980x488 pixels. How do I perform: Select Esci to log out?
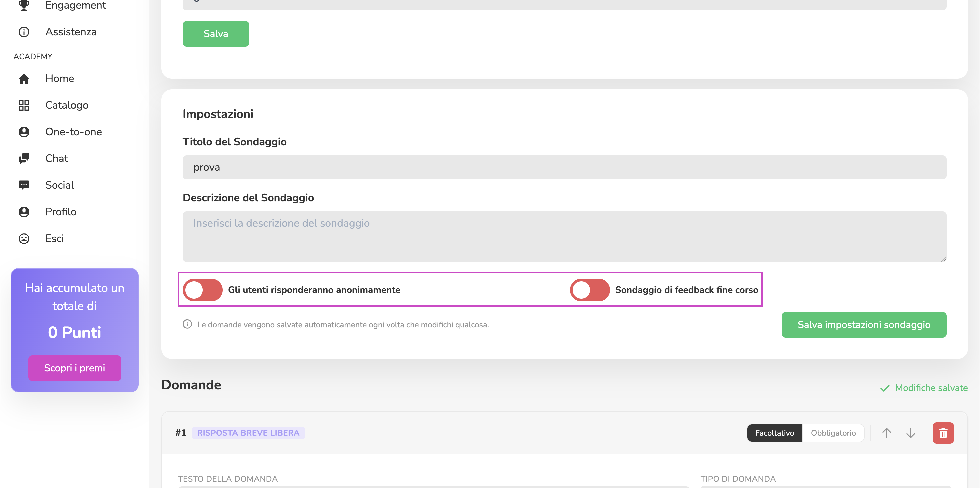click(x=54, y=238)
